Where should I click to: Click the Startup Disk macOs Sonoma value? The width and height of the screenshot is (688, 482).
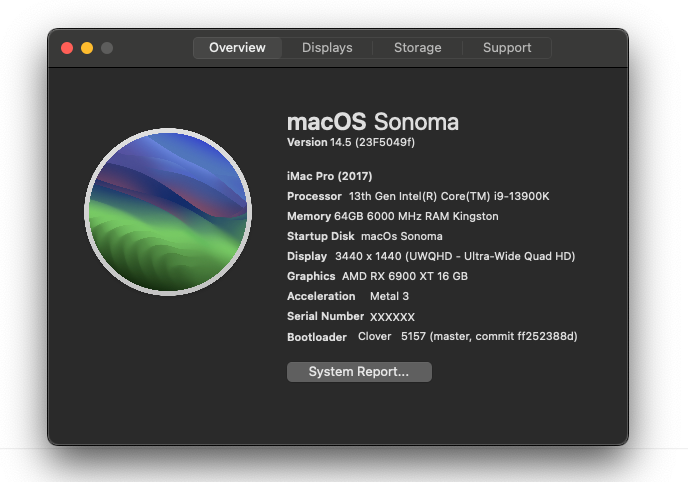point(401,236)
